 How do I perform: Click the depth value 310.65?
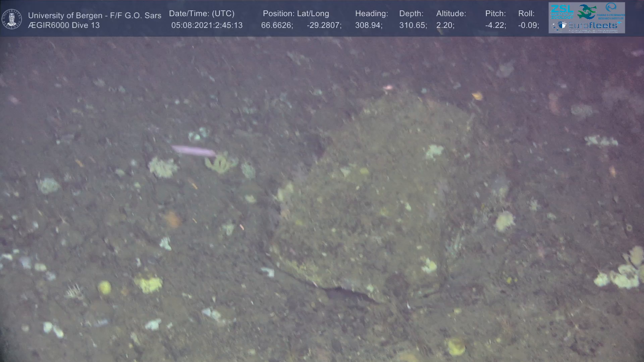click(413, 25)
